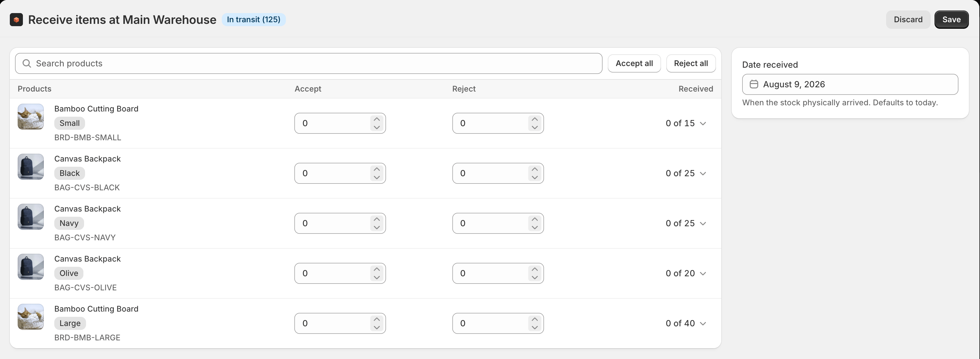Click the Canvas Backpack Olive thumbnail

31,266
